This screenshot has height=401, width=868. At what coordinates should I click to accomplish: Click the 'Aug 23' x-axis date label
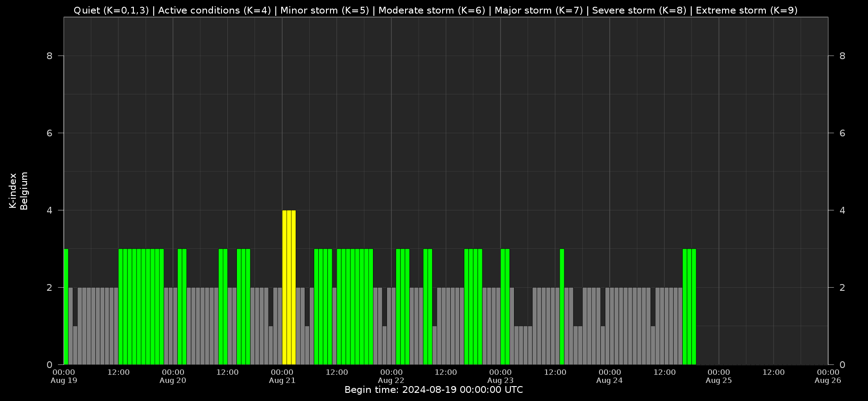(x=500, y=381)
